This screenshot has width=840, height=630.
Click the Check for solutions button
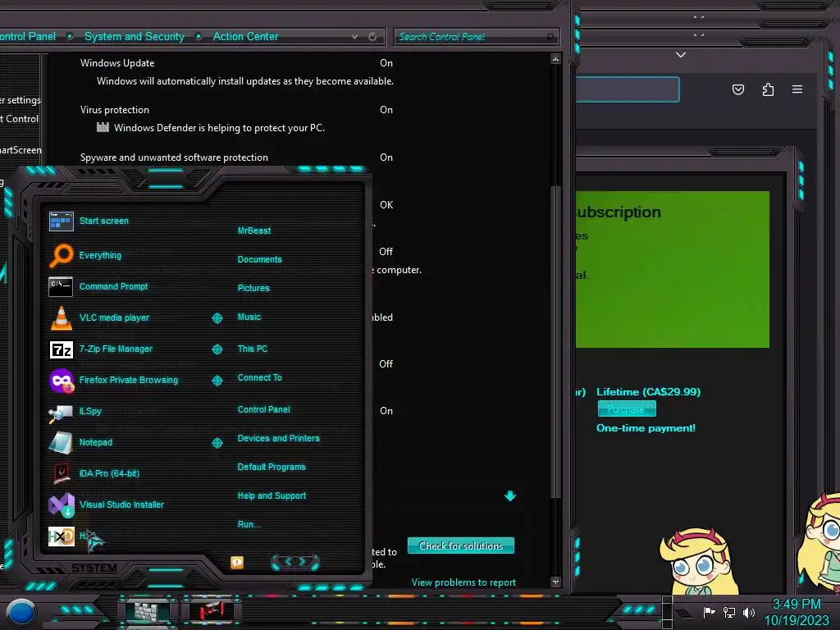tap(461, 546)
